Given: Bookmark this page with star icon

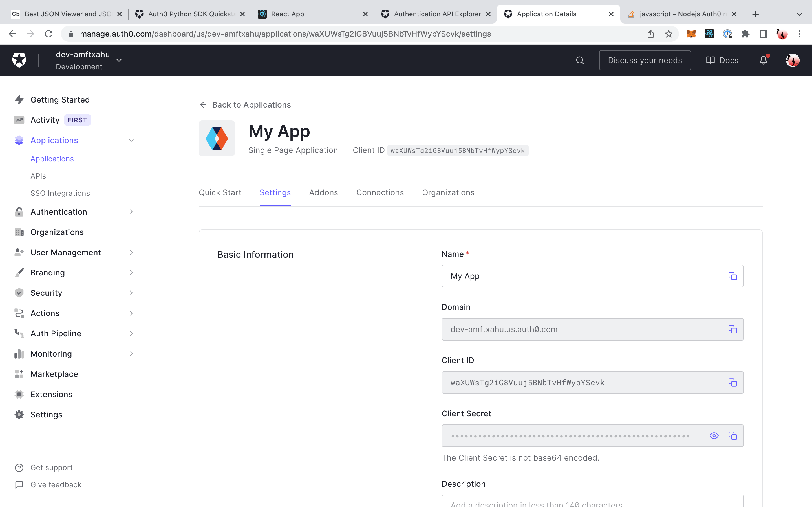Looking at the screenshot, I should click(x=669, y=34).
